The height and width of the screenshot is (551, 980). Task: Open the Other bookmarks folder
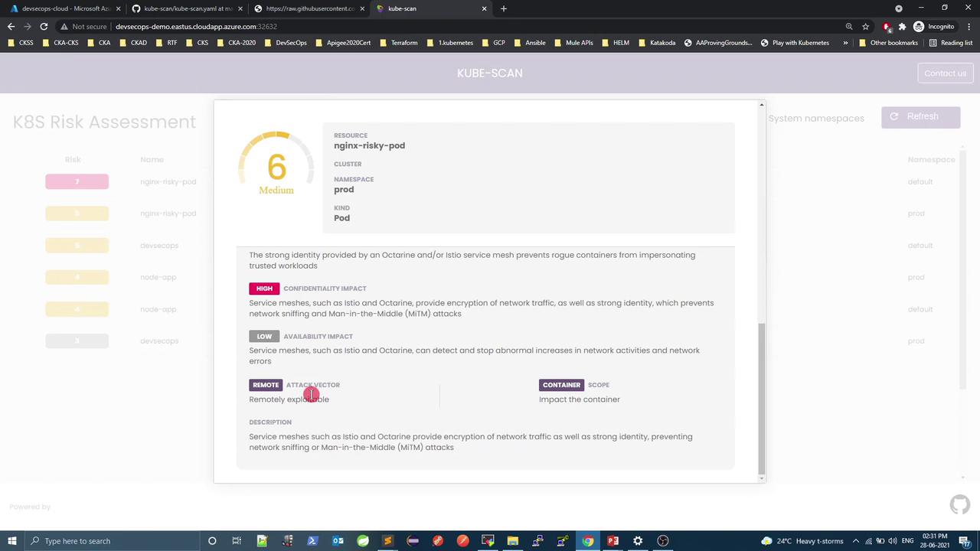888,43
